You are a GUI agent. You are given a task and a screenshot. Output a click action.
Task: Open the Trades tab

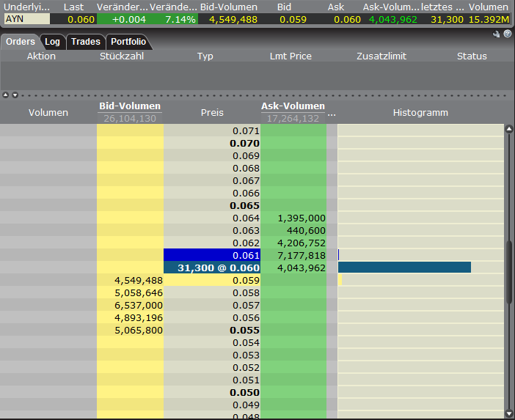click(86, 42)
